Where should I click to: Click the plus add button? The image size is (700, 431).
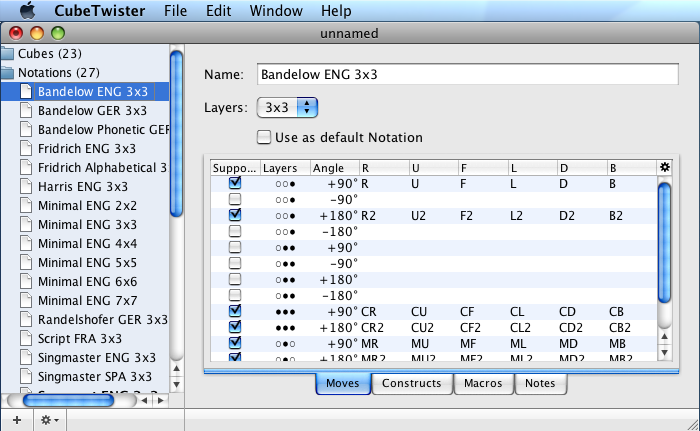(17, 420)
